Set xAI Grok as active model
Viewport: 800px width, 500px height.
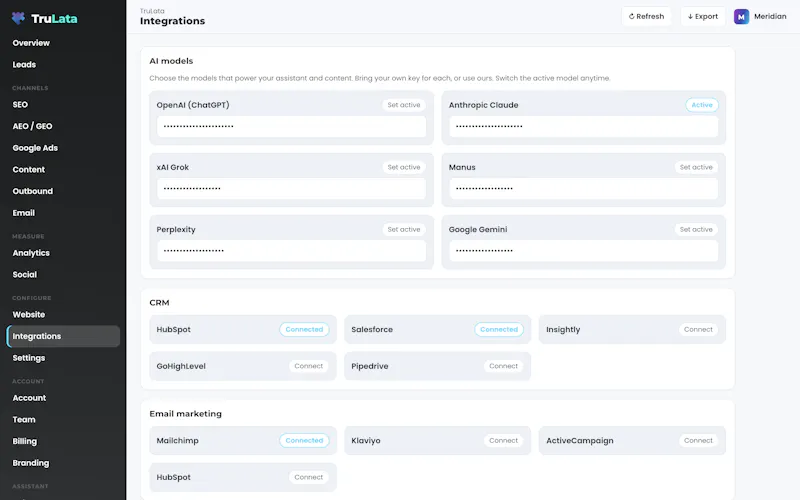pos(404,167)
